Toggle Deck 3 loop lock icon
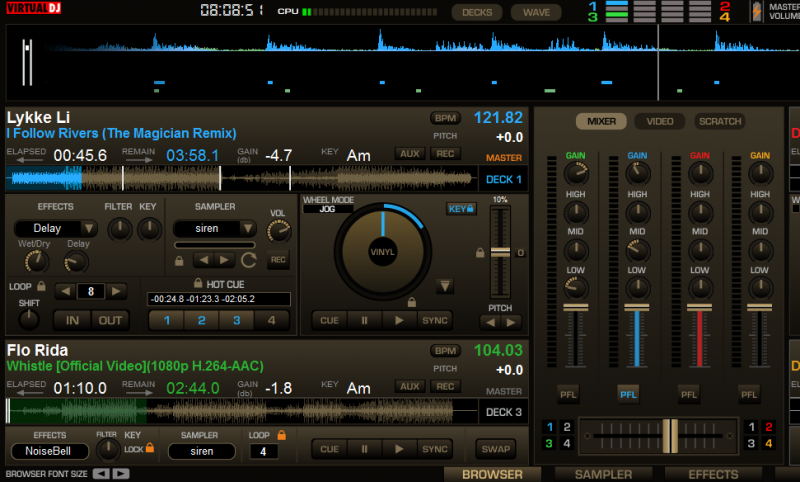The height and width of the screenshot is (482, 800). tap(281, 435)
